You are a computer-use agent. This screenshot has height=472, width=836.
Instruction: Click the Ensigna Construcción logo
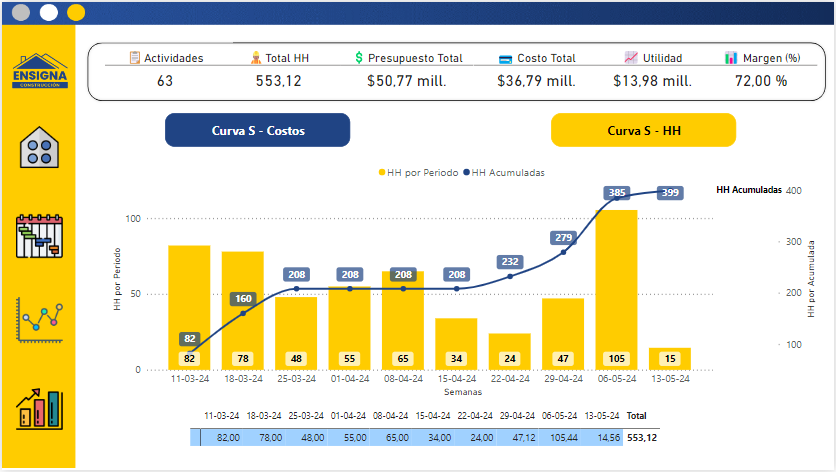point(37,71)
